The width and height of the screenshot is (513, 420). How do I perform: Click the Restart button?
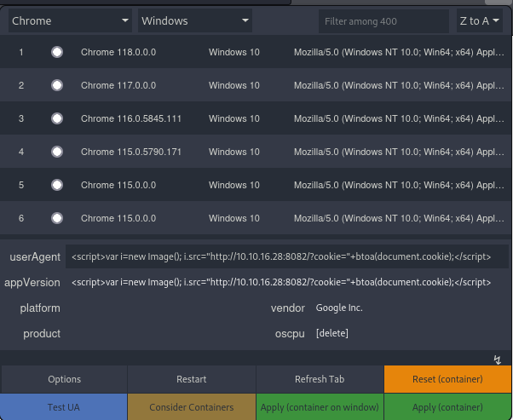(192, 379)
